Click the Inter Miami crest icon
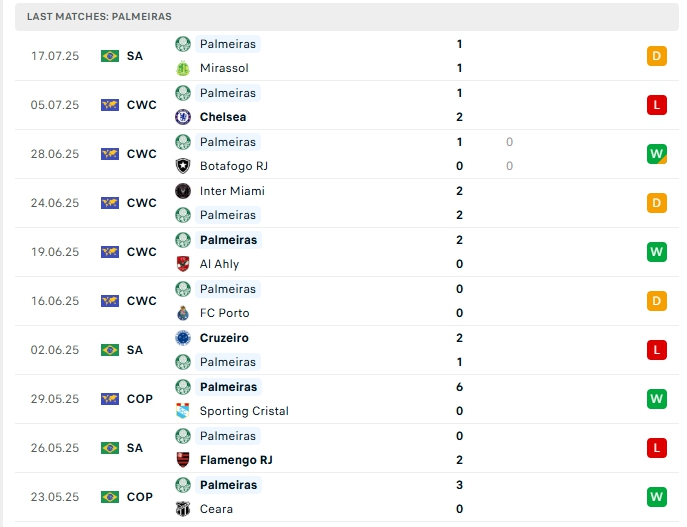The image size is (687, 527). tap(182, 191)
